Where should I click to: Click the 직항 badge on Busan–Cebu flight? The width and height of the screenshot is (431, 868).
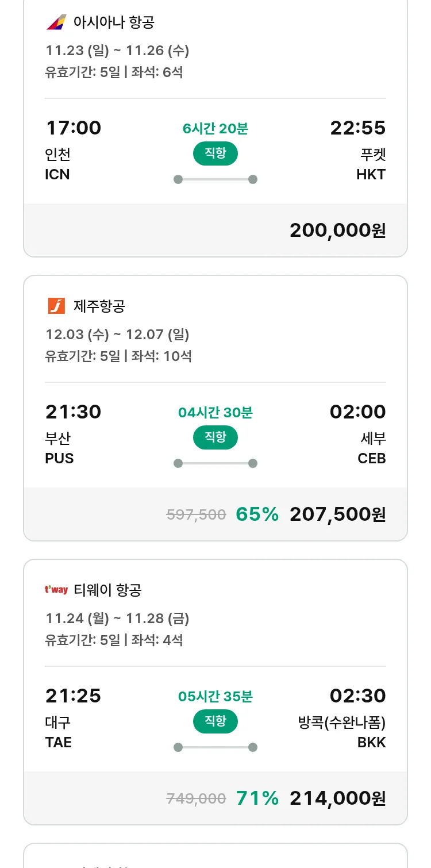[215, 437]
